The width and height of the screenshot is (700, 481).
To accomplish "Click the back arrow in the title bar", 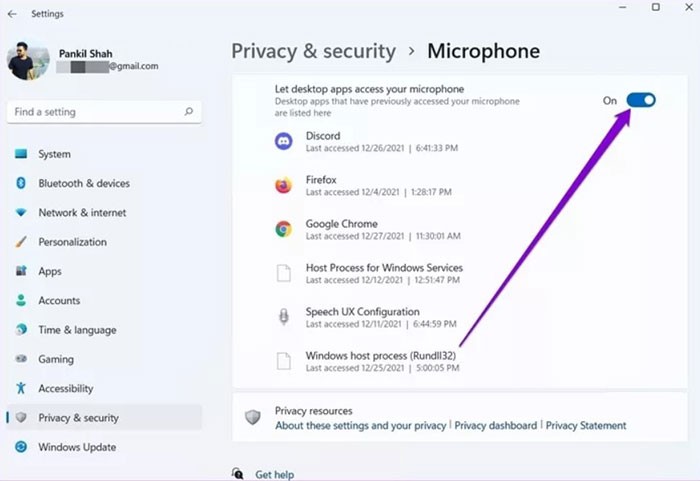I will coord(12,14).
